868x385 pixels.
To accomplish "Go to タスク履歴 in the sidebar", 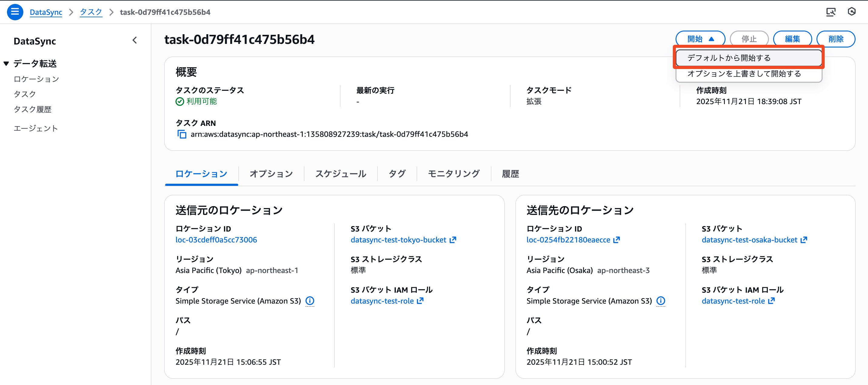I will [x=32, y=109].
